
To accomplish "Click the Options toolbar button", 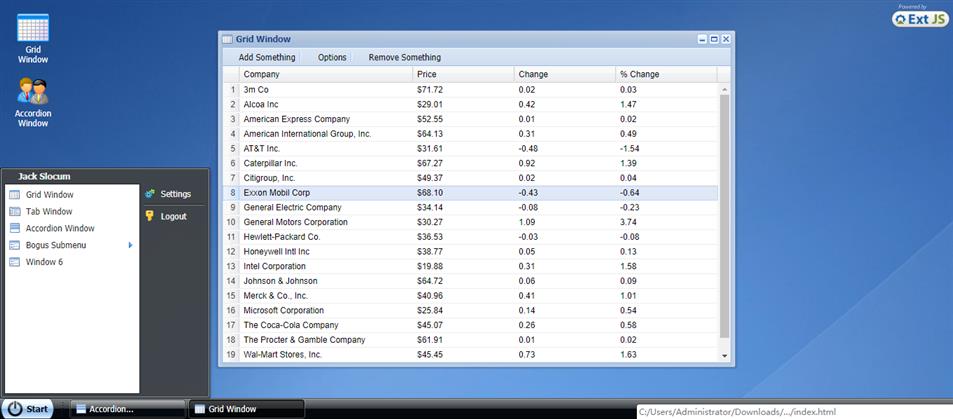I will point(332,57).
